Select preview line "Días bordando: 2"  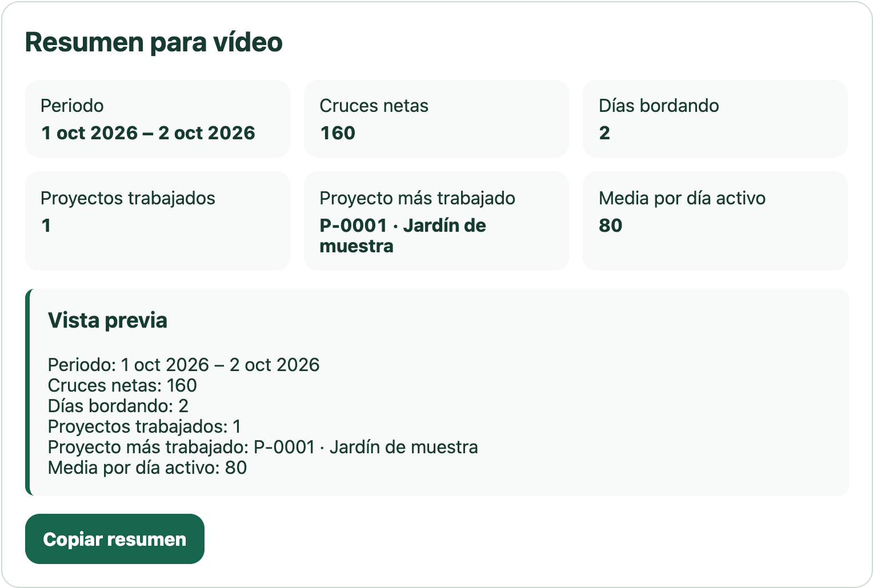pos(118,406)
